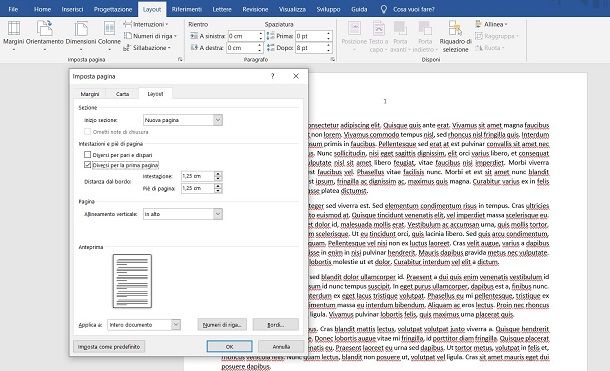610x371 pixels.
Task: Switch to the Margini dialog tab
Action: tap(90, 94)
